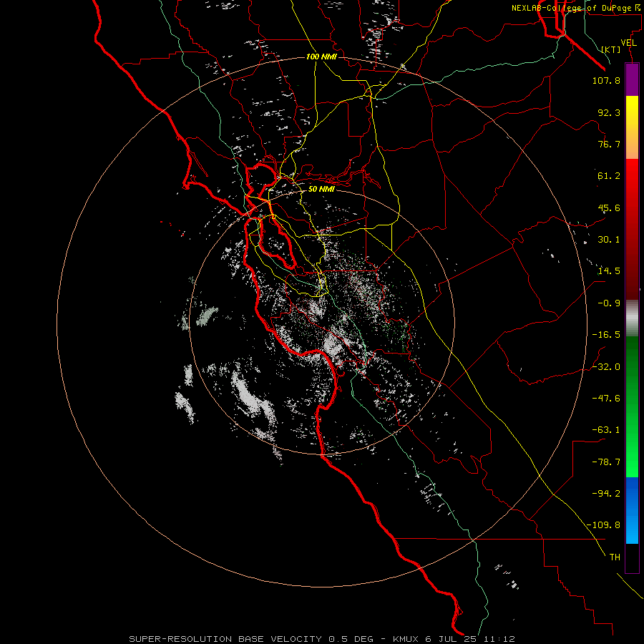This screenshot has width=644, height=644.
Task: Click the -32.0 velocity scale value
Action: pyautogui.click(x=606, y=367)
